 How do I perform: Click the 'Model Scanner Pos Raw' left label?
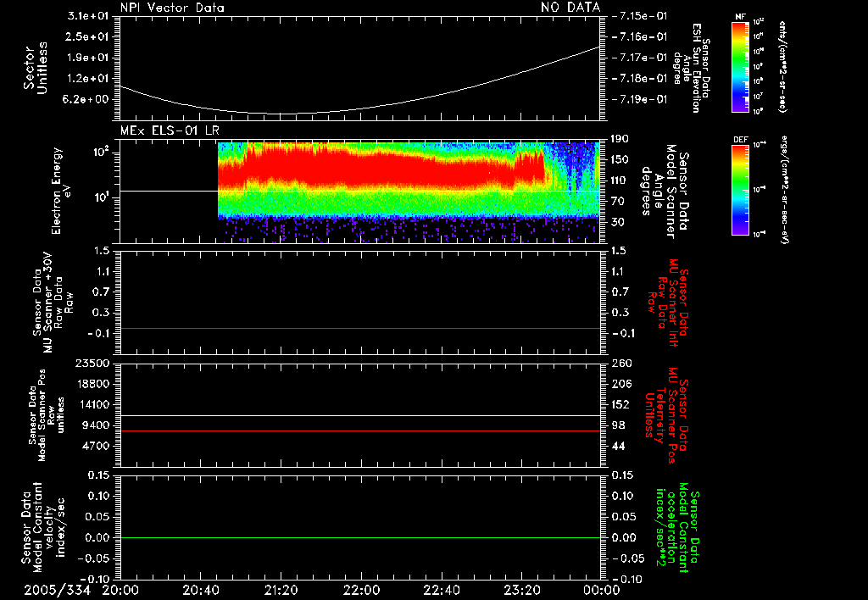47,415
